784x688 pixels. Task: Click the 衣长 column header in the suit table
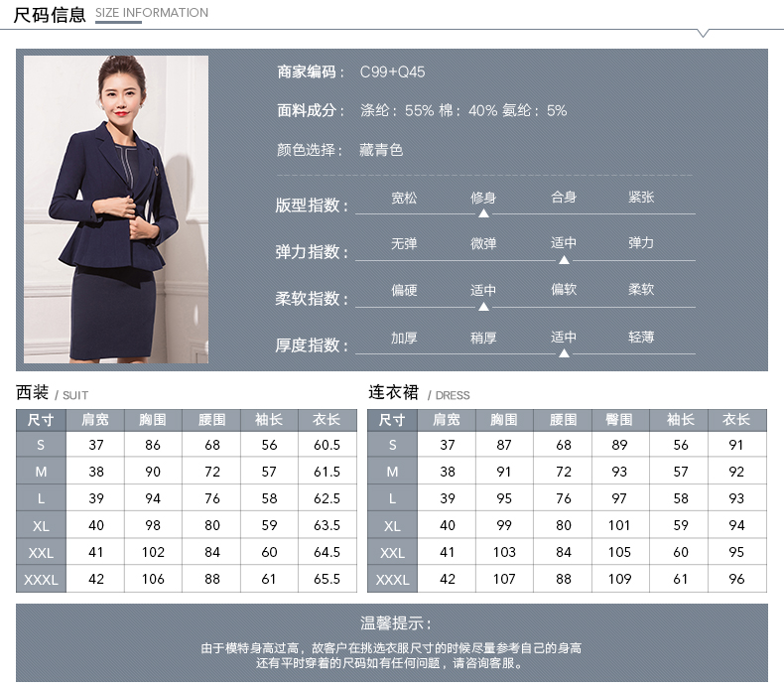coord(327,420)
